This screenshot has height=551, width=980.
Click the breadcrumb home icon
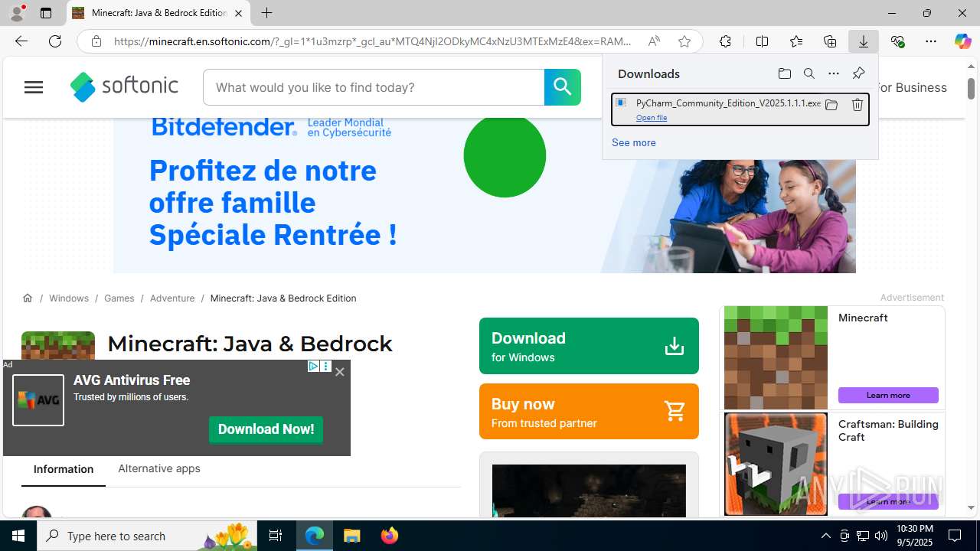[28, 298]
